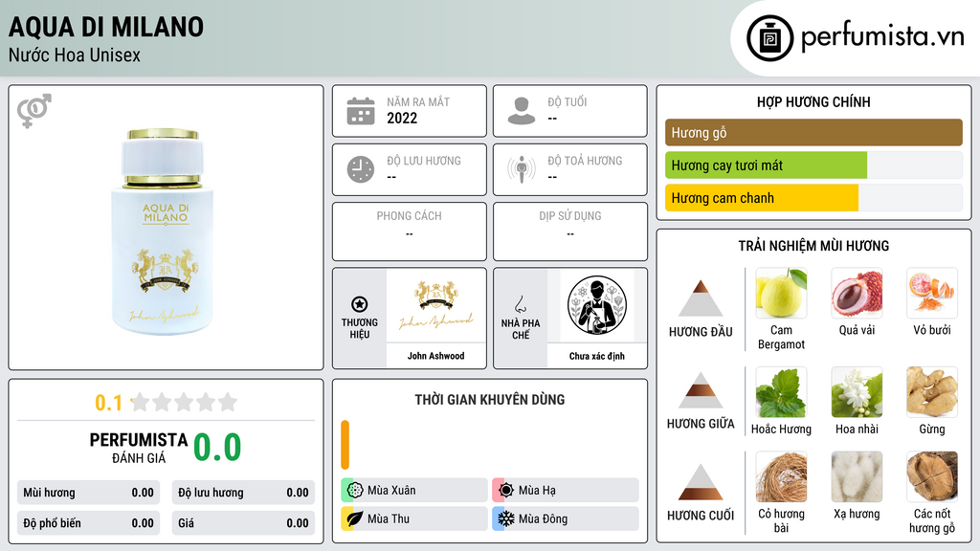Click the nose icon for Nhà pha chế
The height and width of the screenshot is (551, 980).
point(520,304)
